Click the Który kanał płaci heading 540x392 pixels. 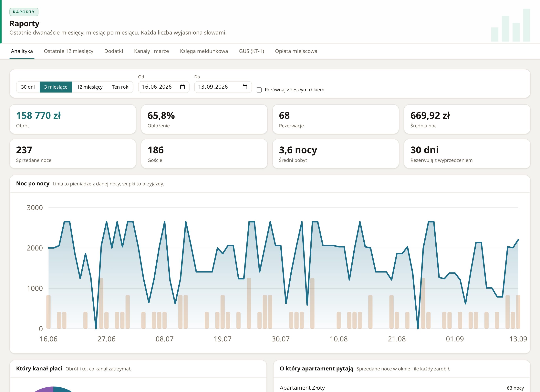(x=39, y=368)
